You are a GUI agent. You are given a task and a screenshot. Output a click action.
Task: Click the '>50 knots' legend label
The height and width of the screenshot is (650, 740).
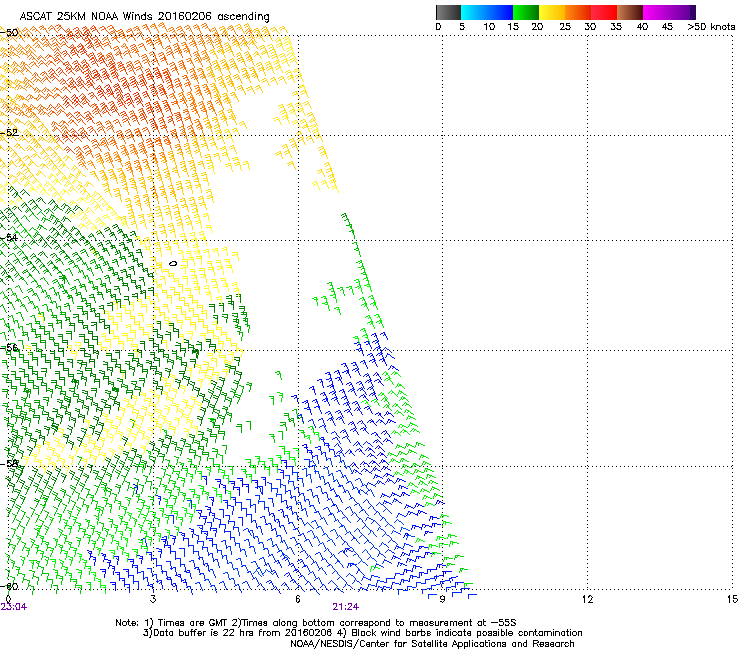[711, 27]
